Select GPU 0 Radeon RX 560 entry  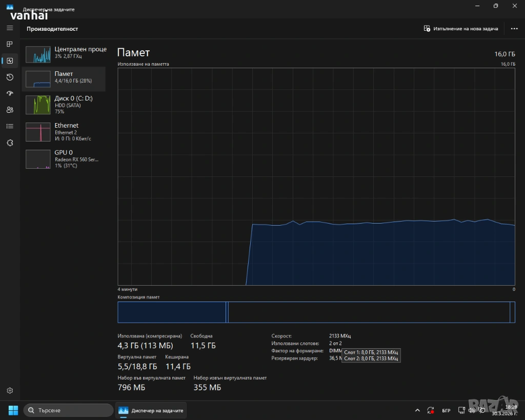click(66, 159)
